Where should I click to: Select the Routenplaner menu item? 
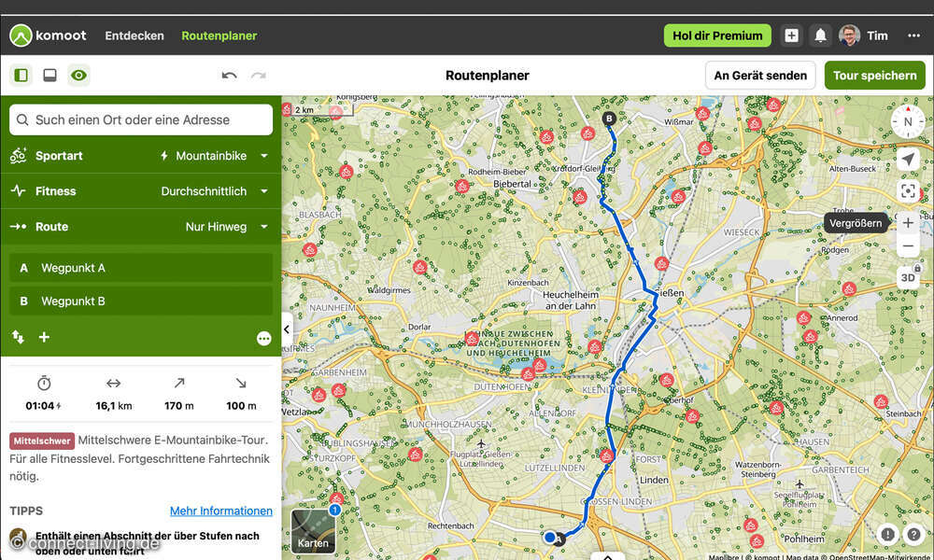219,35
